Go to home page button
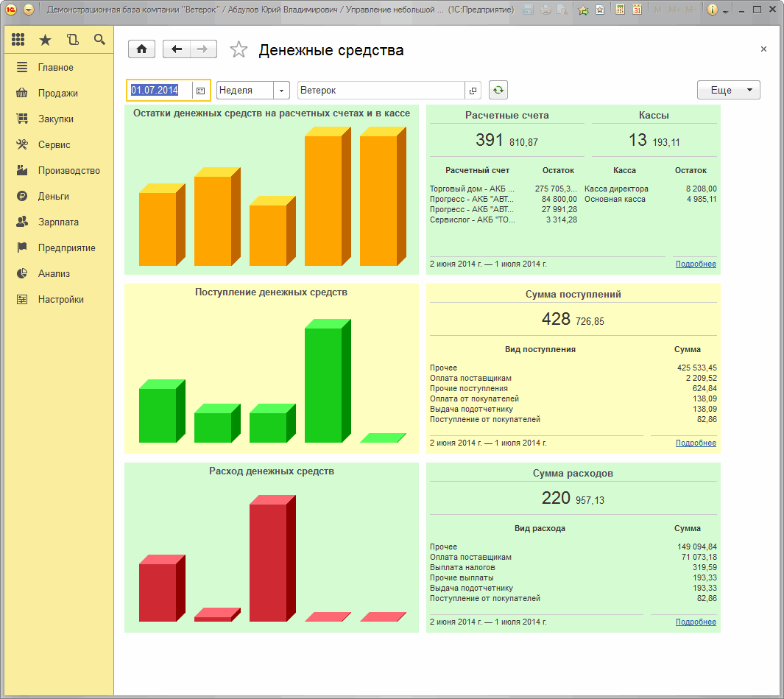 click(141, 49)
